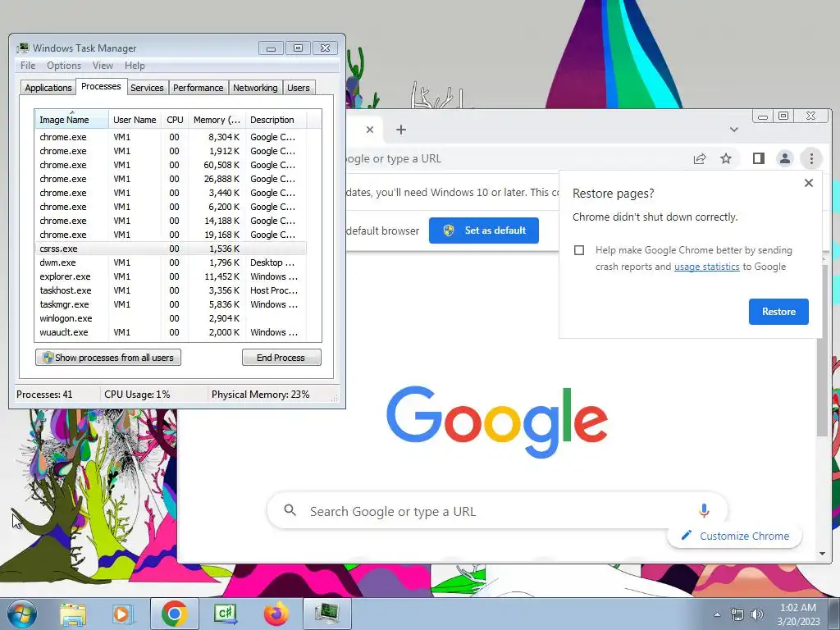The width and height of the screenshot is (840, 630).
Task: Sort by User Name column header
Action: coord(135,120)
